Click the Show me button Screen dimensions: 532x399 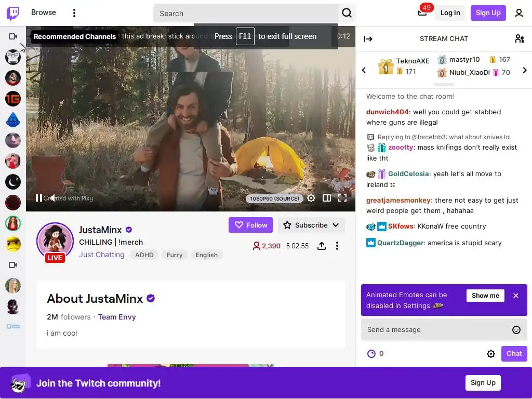tap(485, 296)
